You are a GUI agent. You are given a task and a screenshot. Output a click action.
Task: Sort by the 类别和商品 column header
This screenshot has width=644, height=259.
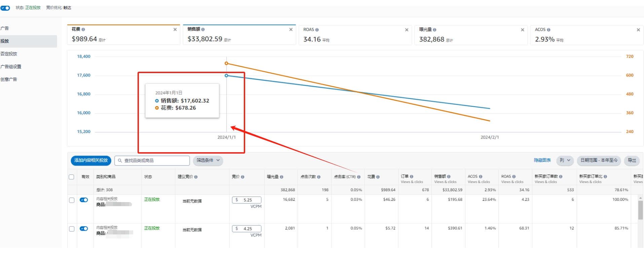tap(106, 177)
